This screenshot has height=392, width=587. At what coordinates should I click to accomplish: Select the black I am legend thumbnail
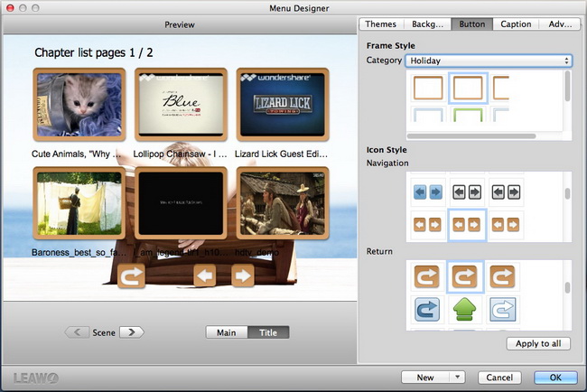(x=181, y=203)
